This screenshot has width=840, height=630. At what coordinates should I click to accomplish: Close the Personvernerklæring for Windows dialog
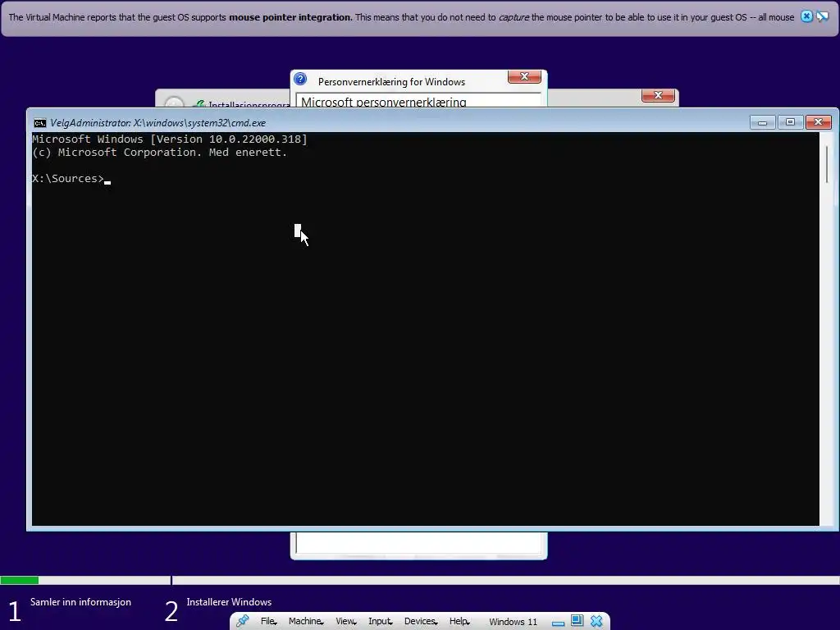point(524,76)
